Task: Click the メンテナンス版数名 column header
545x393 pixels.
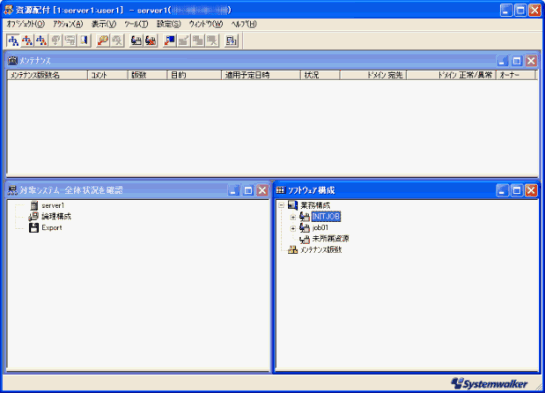Action: 47,75
